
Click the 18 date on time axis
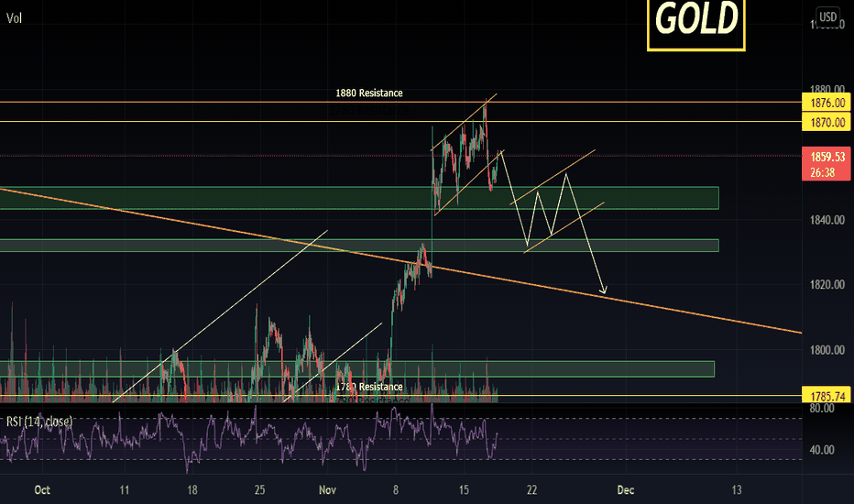[192, 490]
